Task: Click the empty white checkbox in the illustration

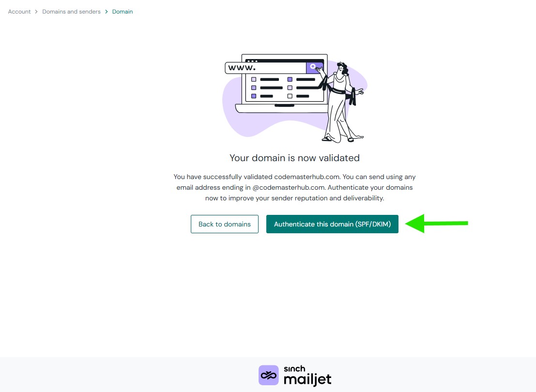Action: pyautogui.click(x=290, y=96)
